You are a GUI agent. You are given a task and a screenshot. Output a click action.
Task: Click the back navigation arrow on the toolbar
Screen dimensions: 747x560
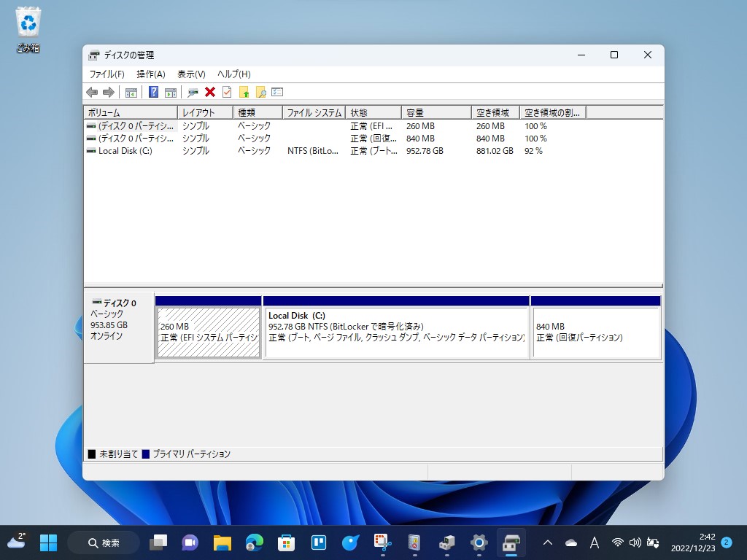[x=91, y=92]
